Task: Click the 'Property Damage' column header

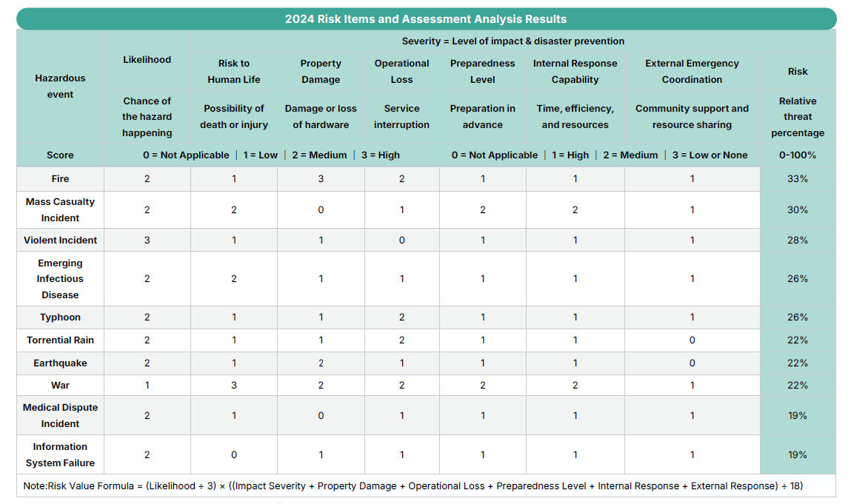Action: tap(321, 71)
